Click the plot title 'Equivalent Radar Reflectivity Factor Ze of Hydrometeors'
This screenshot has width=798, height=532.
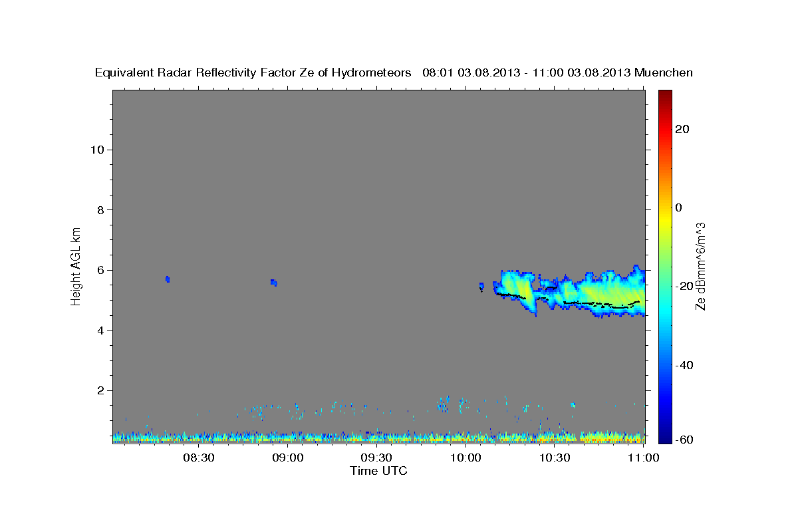[x=253, y=73]
